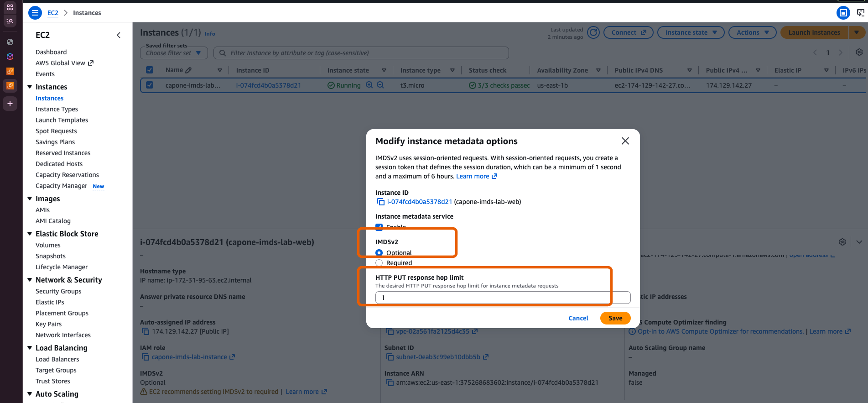Click the instance filter search field
The image size is (868, 403).
click(x=361, y=53)
